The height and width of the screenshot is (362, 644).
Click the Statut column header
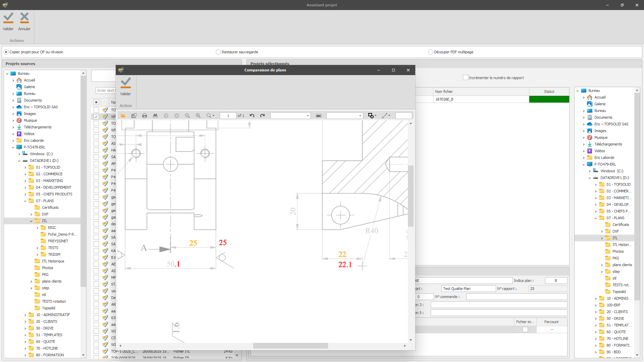(549, 92)
